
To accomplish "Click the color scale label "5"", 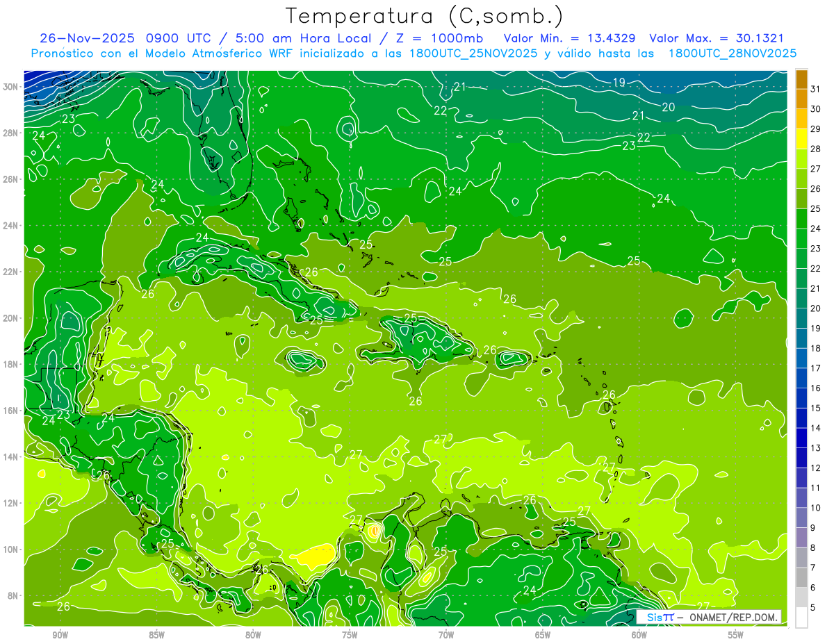I will [813, 608].
